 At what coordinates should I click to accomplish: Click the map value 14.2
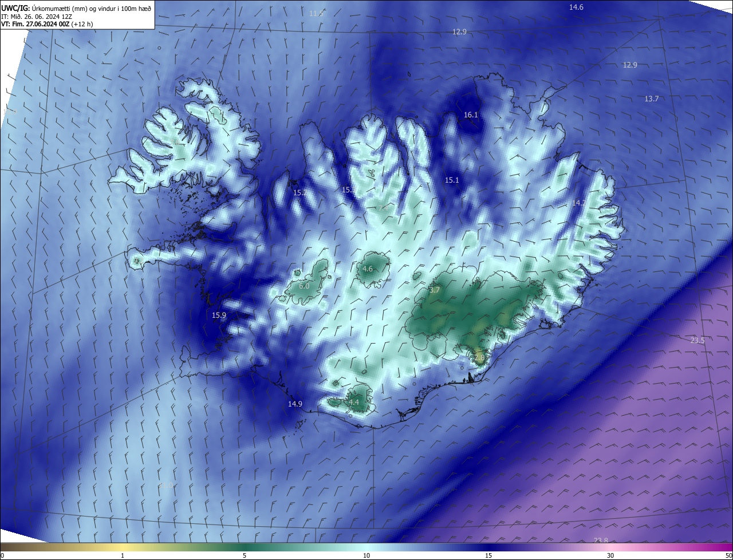(579, 203)
